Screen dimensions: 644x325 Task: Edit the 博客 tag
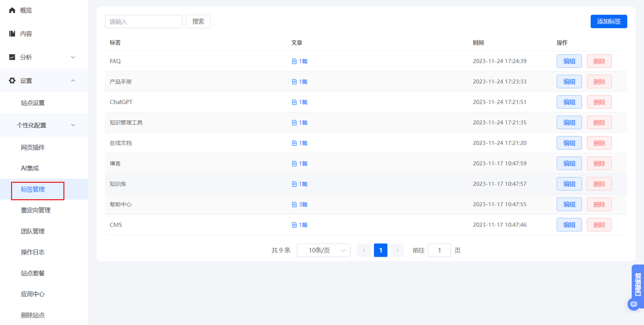(570, 164)
